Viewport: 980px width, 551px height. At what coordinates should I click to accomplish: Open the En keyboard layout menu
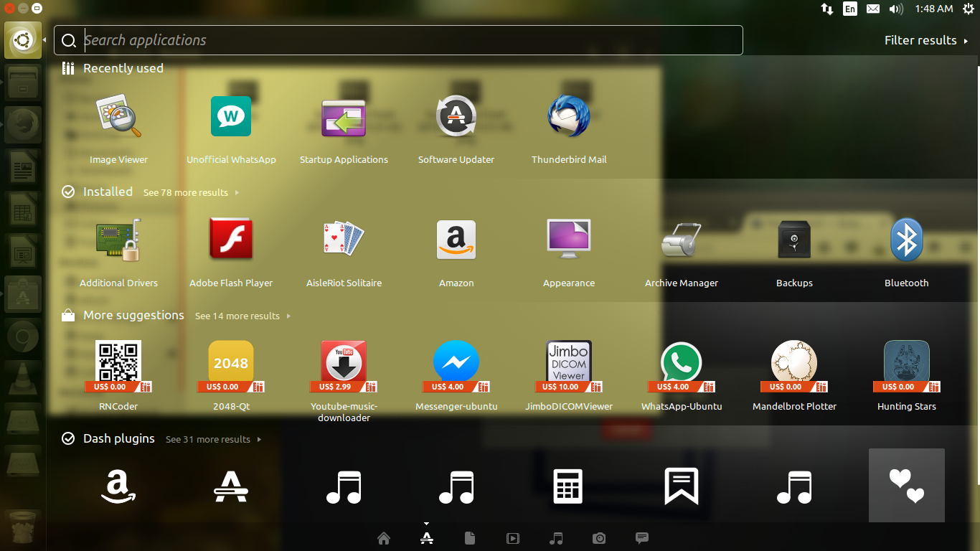tap(850, 9)
